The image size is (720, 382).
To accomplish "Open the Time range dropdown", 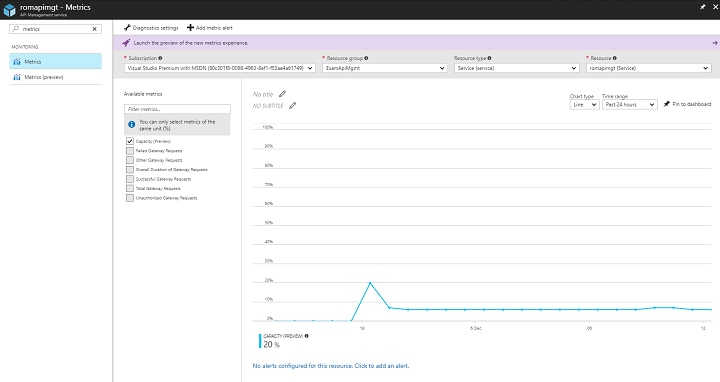I will click(x=630, y=105).
